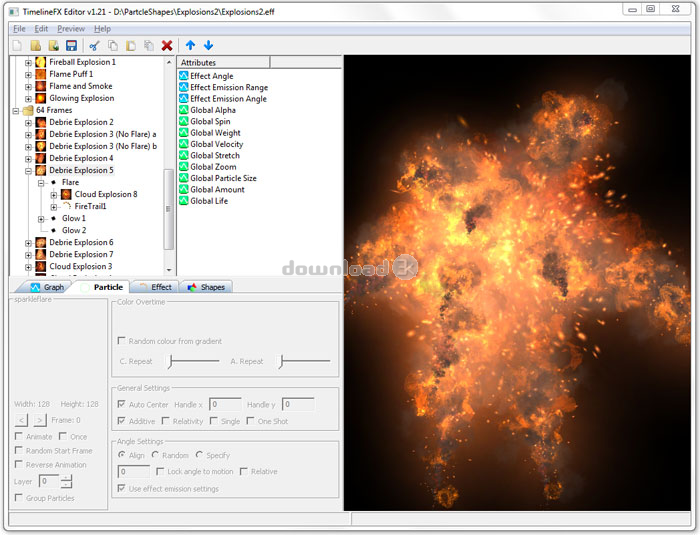Open the Help menu
The image size is (700, 535).
pos(102,29)
